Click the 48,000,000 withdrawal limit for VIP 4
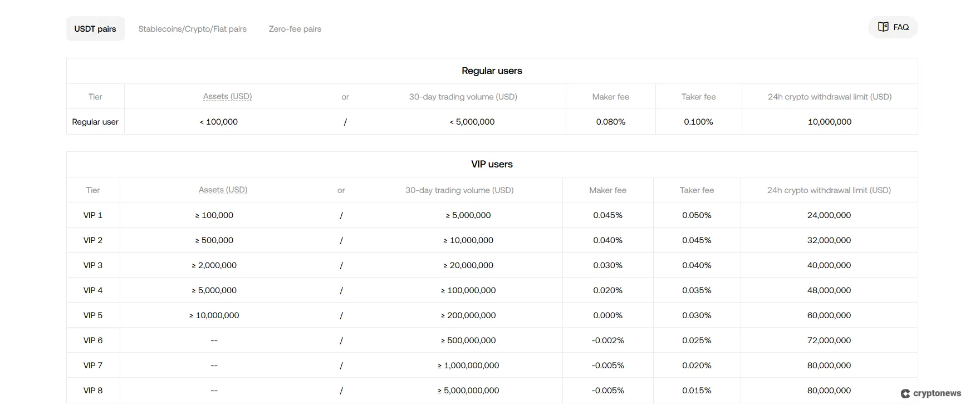The height and width of the screenshot is (415, 980). pyautogui.click(x=829, y=290)
